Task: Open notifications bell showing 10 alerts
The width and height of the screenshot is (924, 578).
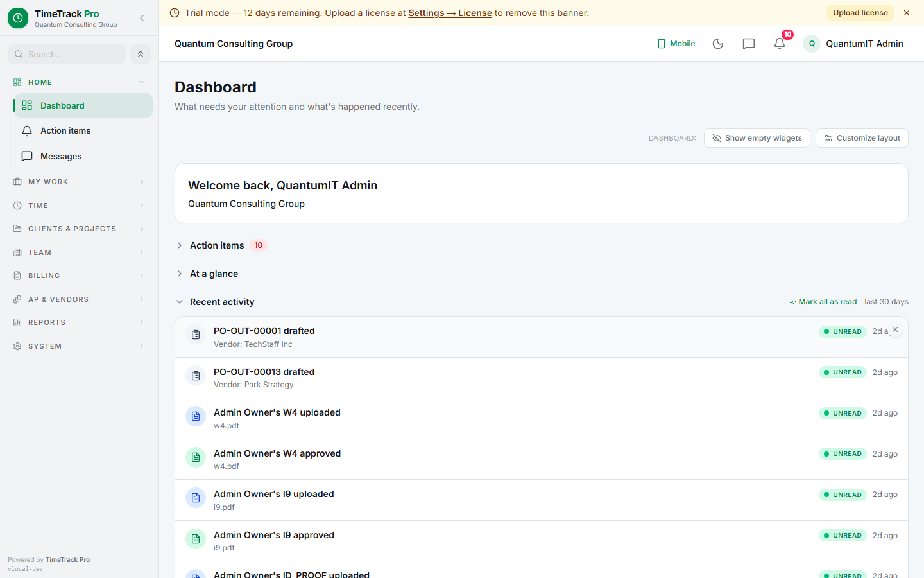Action: pyautogui.click(x=780, y=44)
